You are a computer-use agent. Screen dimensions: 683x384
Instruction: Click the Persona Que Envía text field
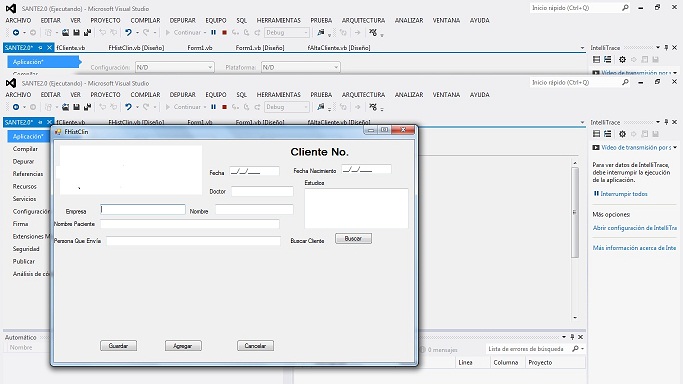pyautogui.click(x=193, y=241)
